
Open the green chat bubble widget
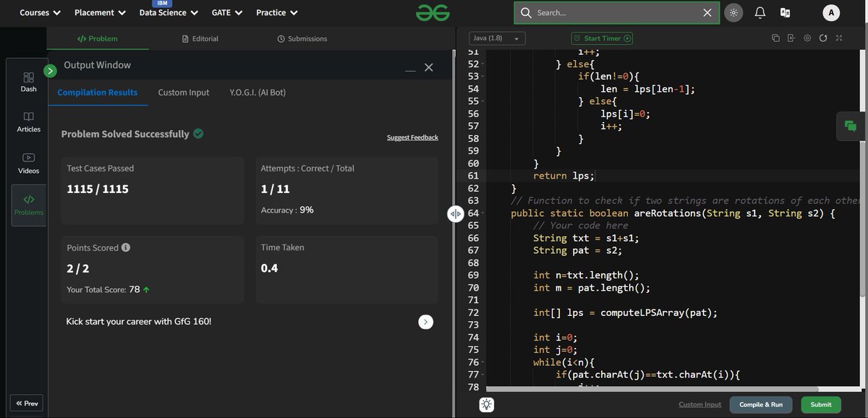pos(851,126)
